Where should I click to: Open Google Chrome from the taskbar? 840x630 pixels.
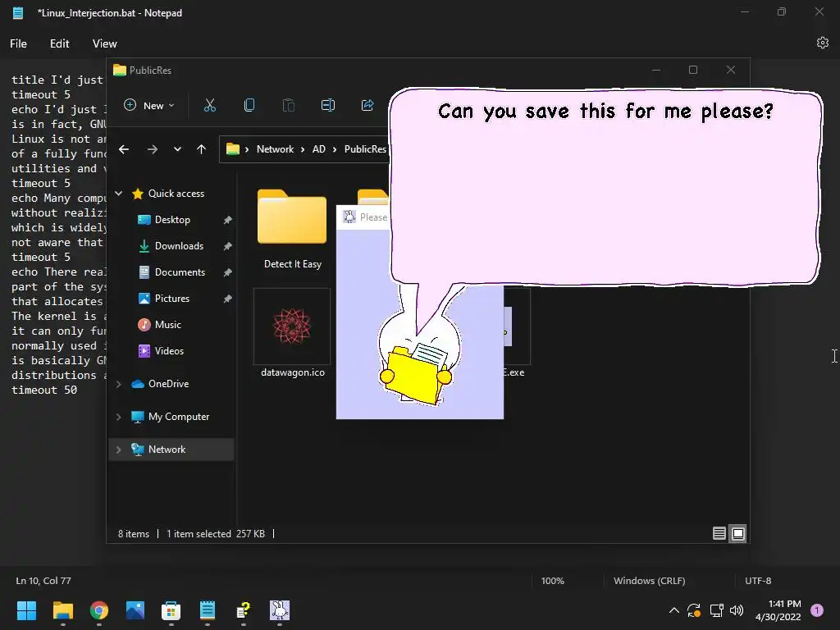pyautogui.click(x=98, y=610)
